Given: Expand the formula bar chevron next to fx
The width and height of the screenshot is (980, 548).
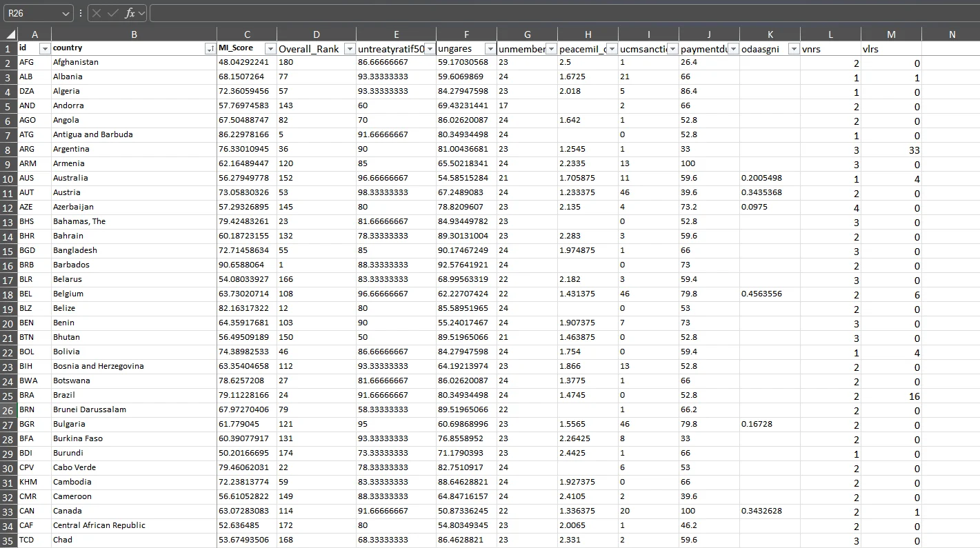Looking at the screenshot, I should tap(141, 13).
